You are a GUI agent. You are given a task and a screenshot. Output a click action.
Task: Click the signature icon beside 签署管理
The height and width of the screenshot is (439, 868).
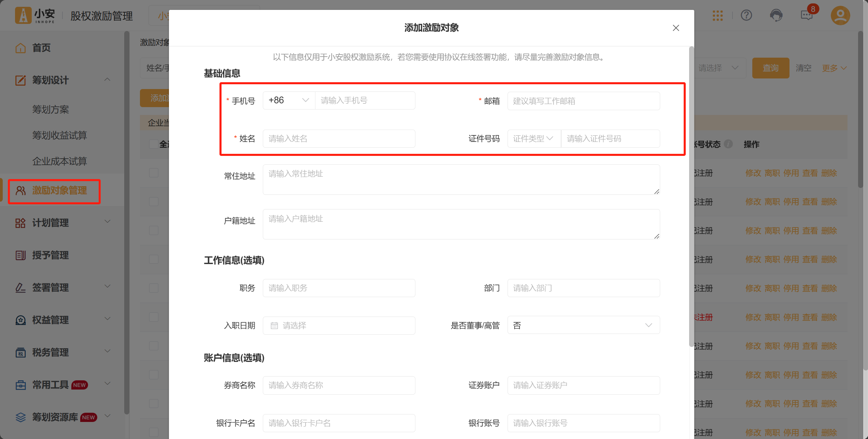click(20, 288)
